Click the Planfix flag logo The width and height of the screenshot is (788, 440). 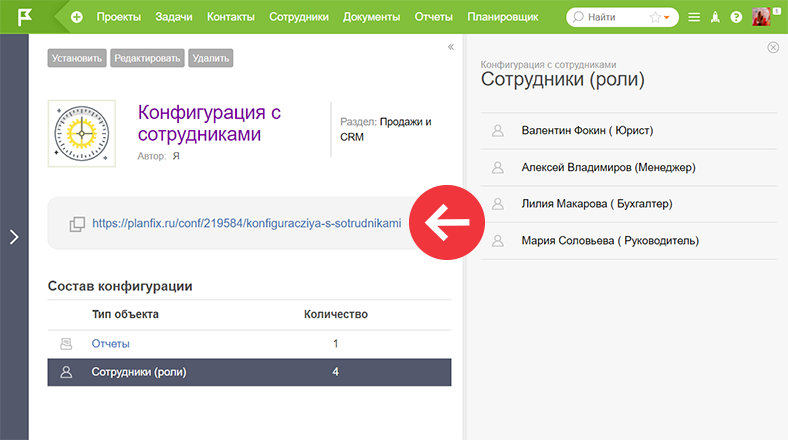(24, 17)
